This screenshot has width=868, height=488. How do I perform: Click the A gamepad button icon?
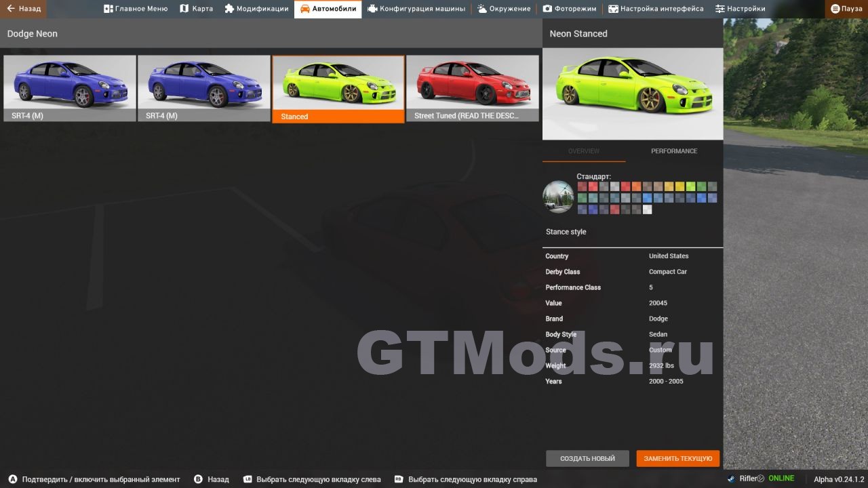[x=12, y=479]
